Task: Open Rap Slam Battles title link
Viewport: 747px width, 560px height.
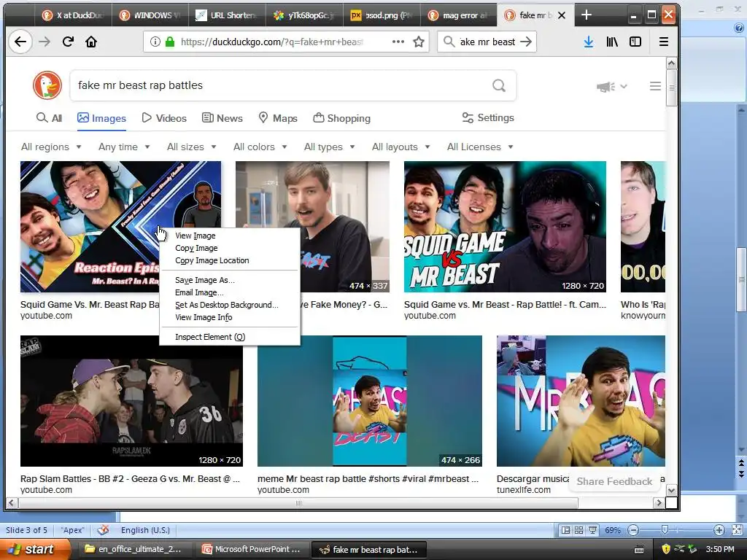Action: 130,478
